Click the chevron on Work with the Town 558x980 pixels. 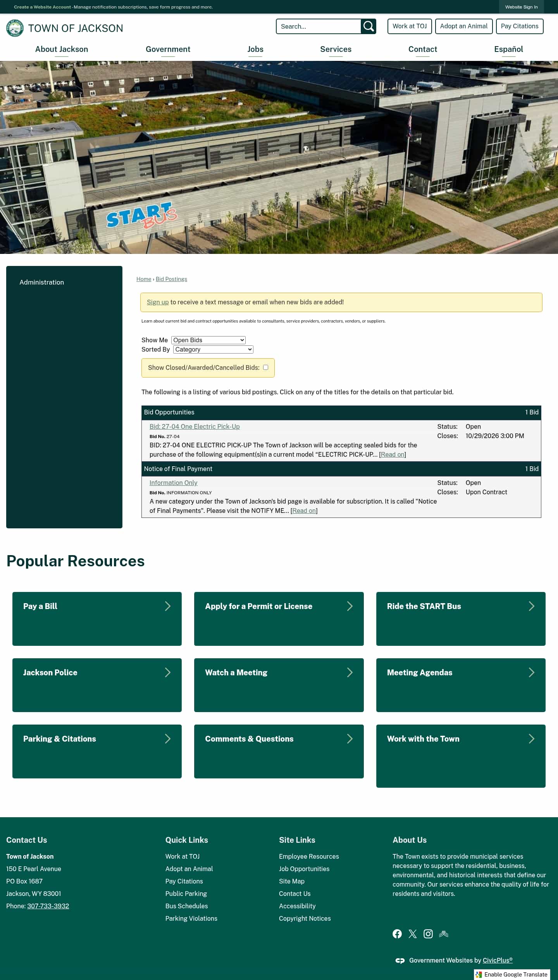click(x=532, y=738)
